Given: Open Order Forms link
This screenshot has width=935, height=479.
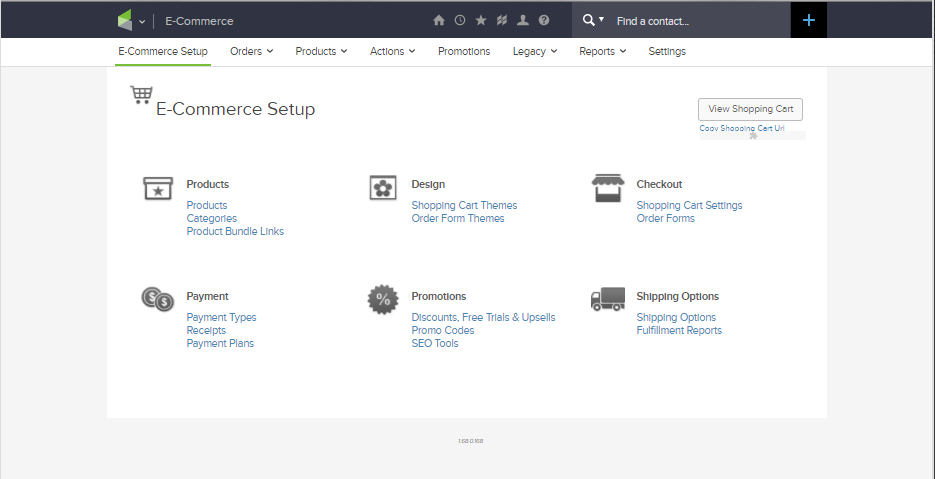Looking at the screenshot, I should [665, 218].
